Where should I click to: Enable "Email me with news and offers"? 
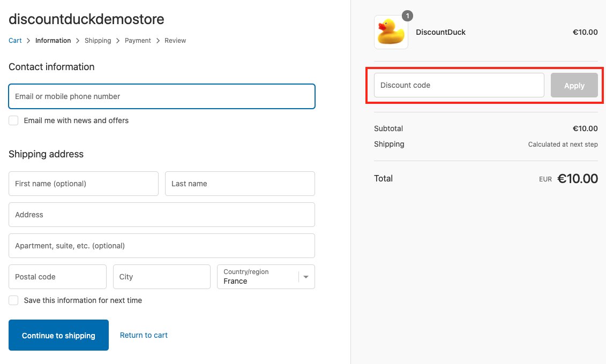(x=13, y=120)
